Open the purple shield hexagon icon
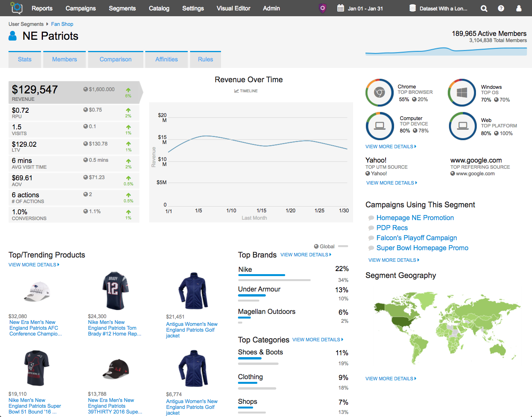Viewport: 532px width, 417px height. [x=323, y=8]
